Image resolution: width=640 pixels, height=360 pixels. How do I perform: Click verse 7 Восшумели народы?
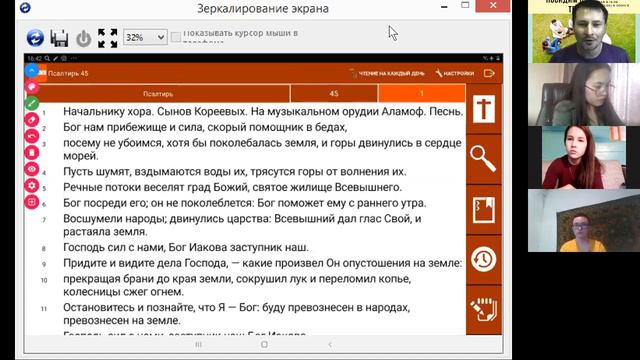(x=242, y=225)
